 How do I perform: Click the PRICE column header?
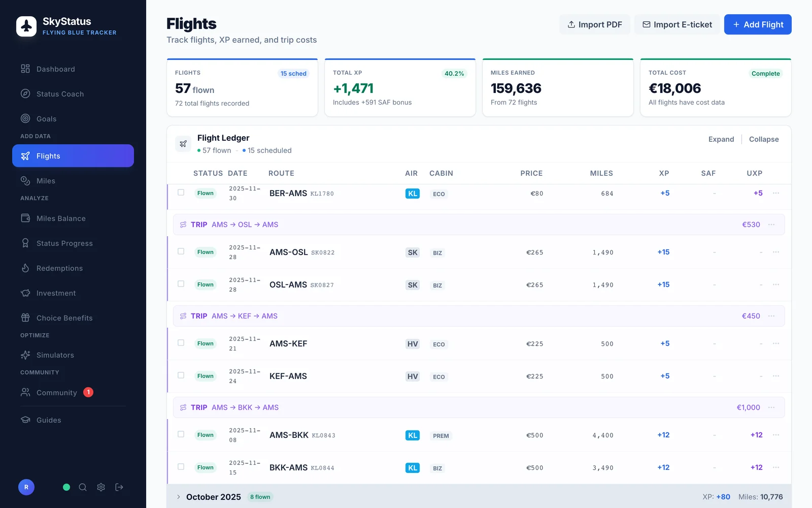531,173
